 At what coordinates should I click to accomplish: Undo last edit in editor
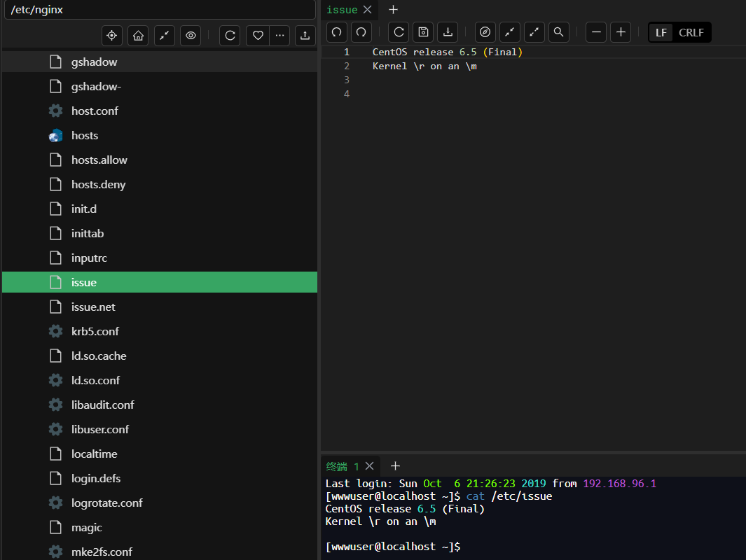(x=337, y=32)
